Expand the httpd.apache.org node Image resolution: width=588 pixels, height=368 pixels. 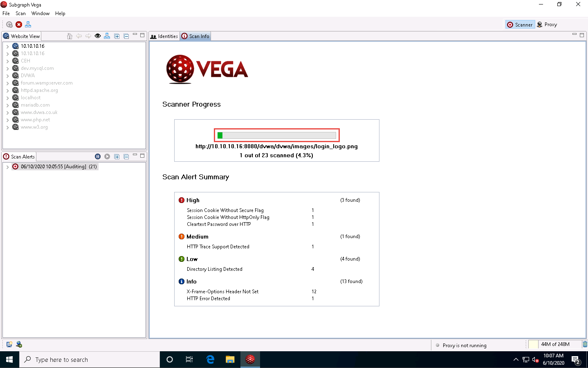tap(7, 90)
